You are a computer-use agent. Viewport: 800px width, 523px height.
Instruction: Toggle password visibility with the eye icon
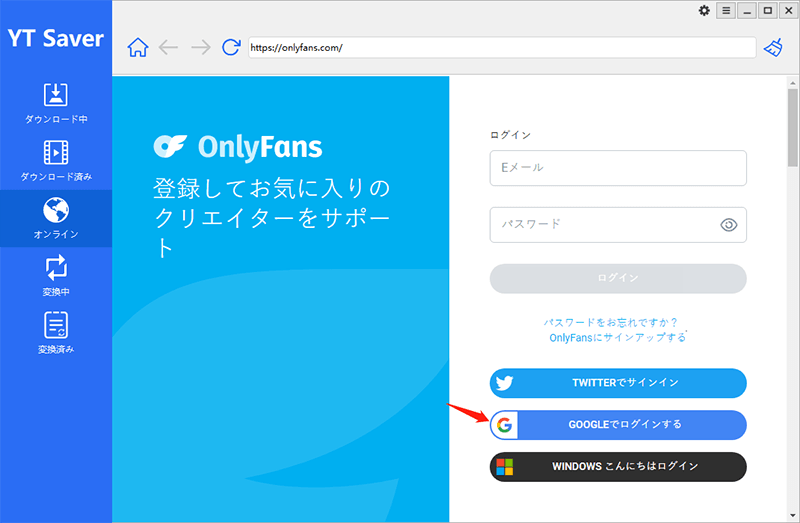pyautogui.click(x=729, y=225)
